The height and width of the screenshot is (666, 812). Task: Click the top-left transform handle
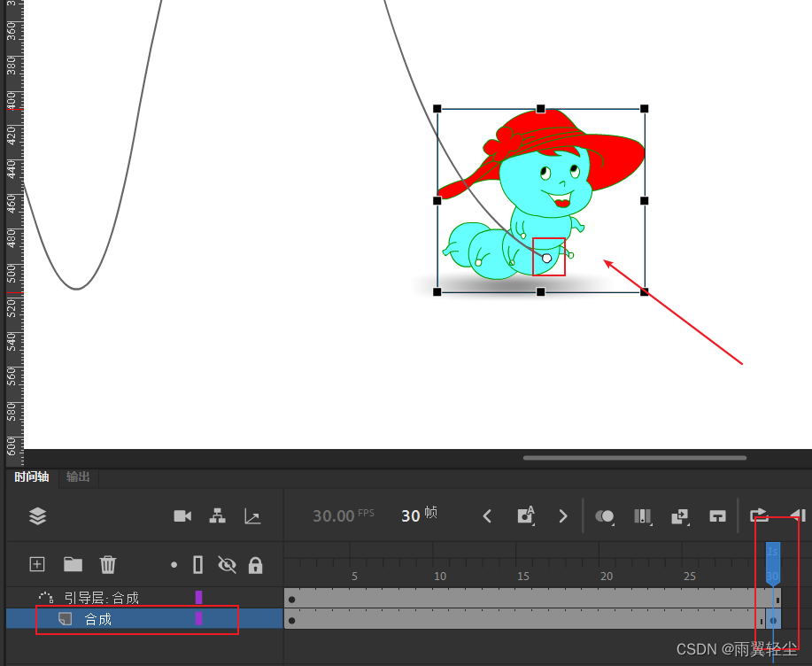[437, 109]
